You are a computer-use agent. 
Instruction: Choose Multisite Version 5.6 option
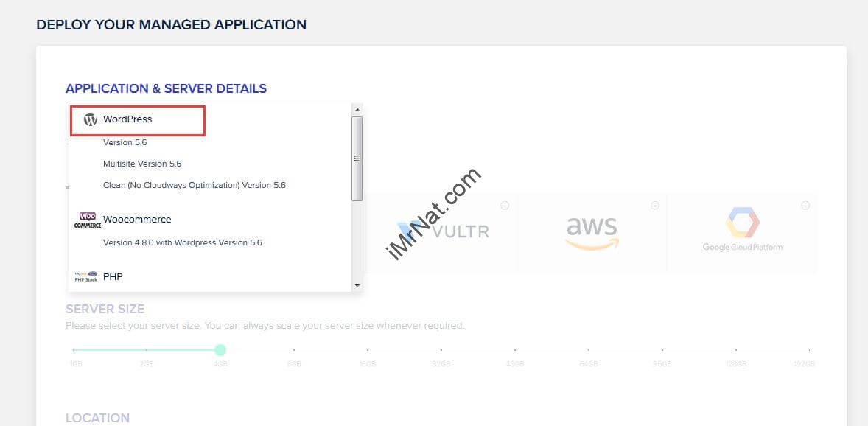coord(141,164)
